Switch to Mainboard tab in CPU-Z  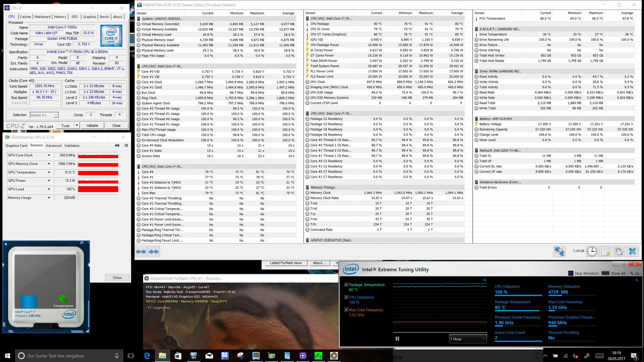[43, 17]
